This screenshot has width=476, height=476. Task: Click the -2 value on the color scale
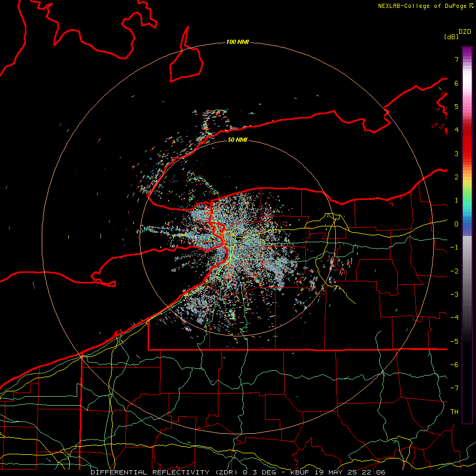[x=454, y=271]
